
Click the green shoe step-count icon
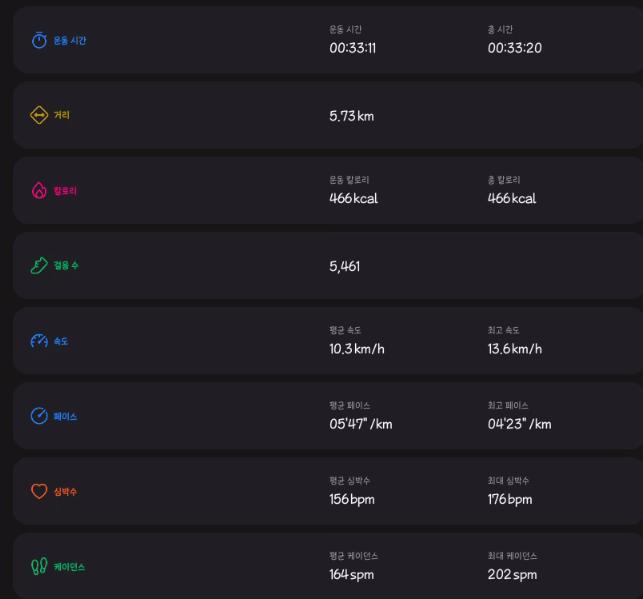39,265
